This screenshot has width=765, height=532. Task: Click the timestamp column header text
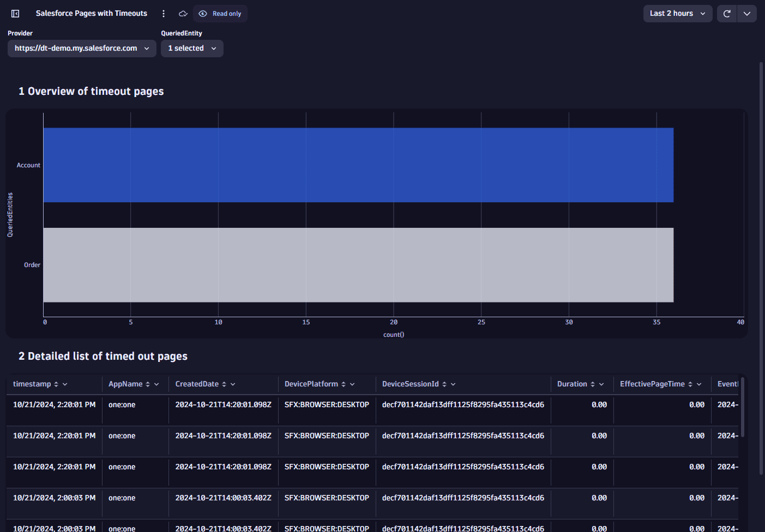32,384
